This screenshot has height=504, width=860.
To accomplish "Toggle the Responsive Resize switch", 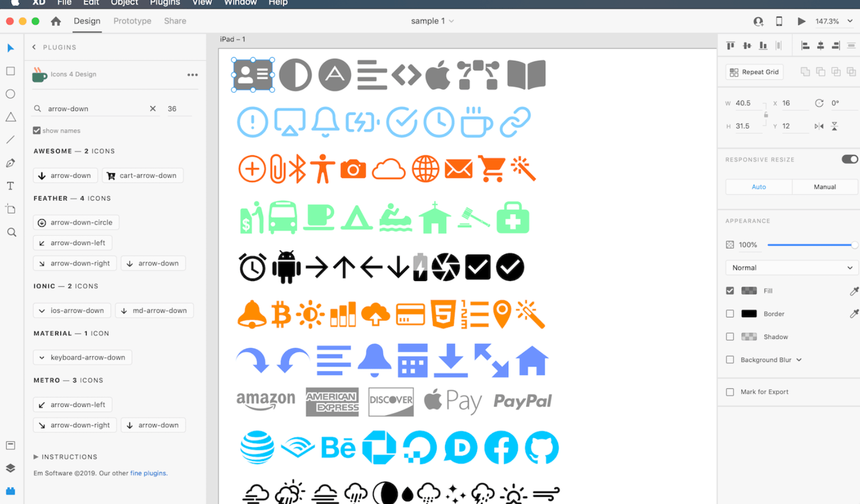I will [849, 159].
